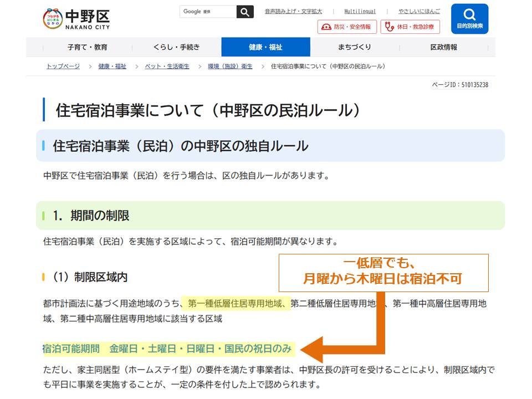Click the Multilingual link

pyautogui.click(x=360, y=11)
